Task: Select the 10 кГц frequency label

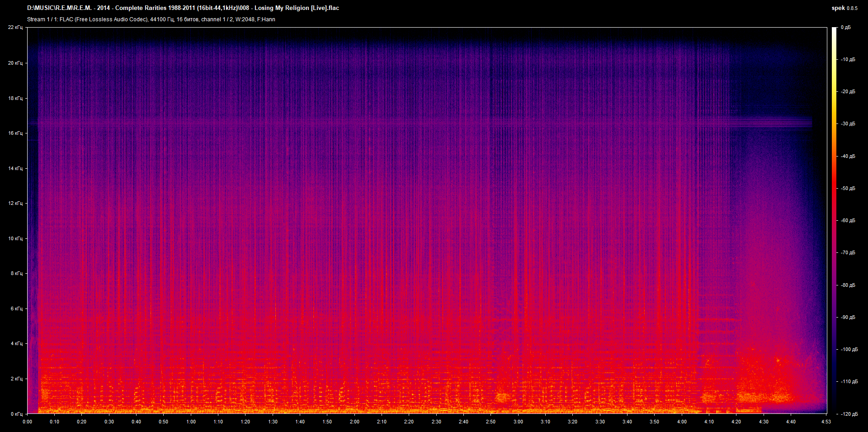Action: pyautogui.click(x=15, y=238)
